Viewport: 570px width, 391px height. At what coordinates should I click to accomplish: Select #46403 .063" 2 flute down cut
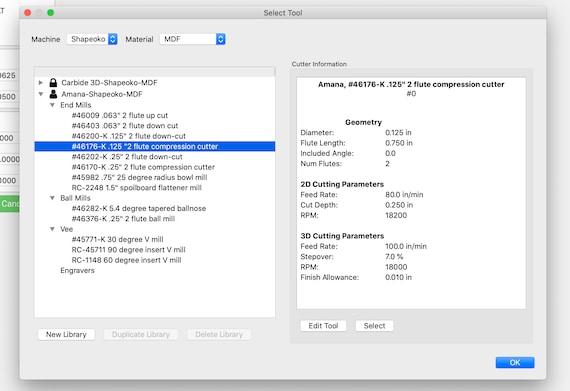pyautogui.click(x=125, y=126)
